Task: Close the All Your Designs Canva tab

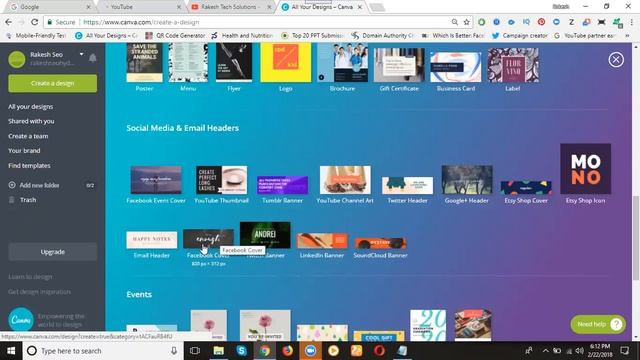Action: point(360,7)
